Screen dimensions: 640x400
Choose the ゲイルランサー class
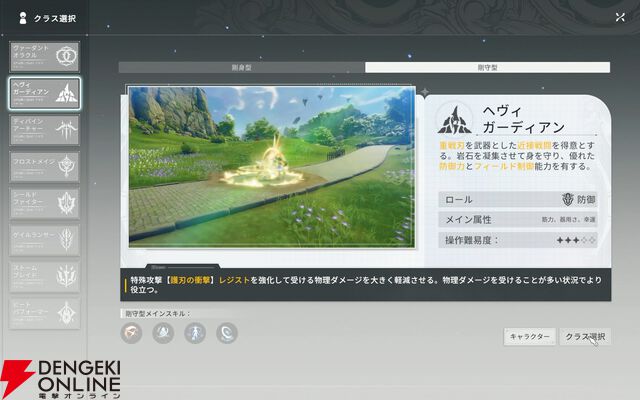pos(44,238)
